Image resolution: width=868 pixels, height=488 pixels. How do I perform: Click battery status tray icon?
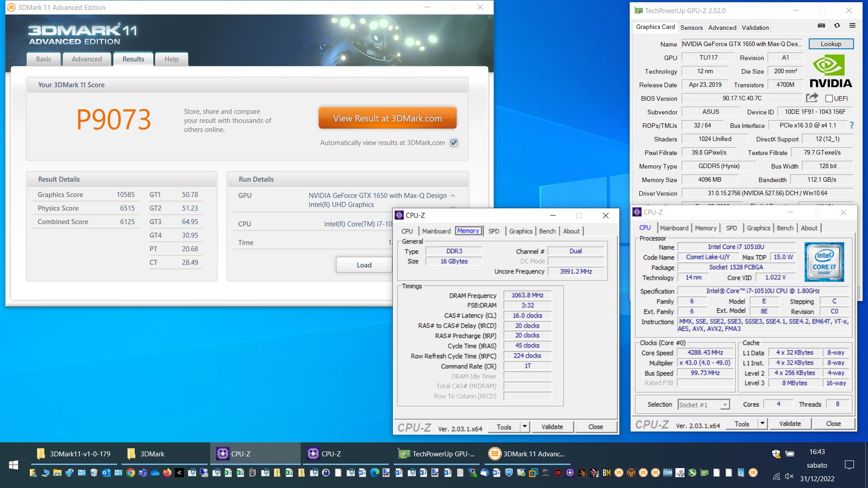point(790,454)
